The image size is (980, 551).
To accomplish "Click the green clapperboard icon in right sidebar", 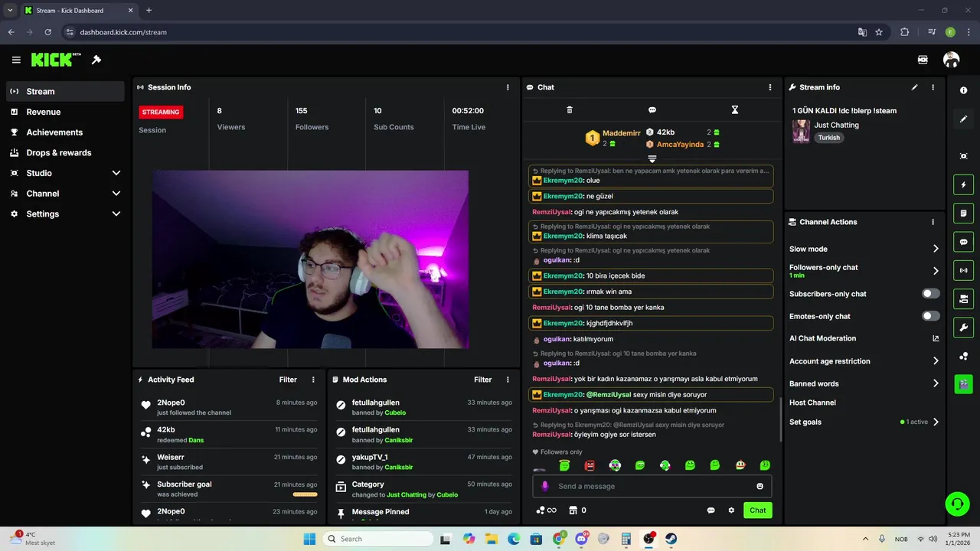I will coord(963,384).
